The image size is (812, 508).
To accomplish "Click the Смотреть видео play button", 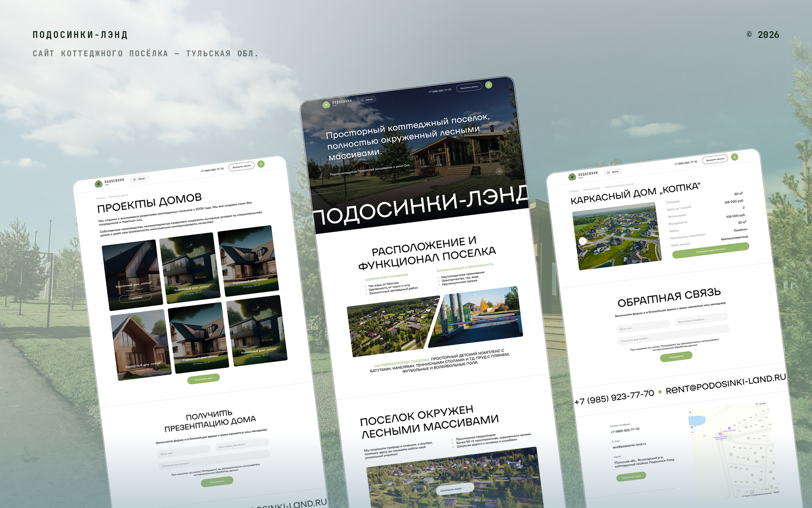I will (455, 489).
